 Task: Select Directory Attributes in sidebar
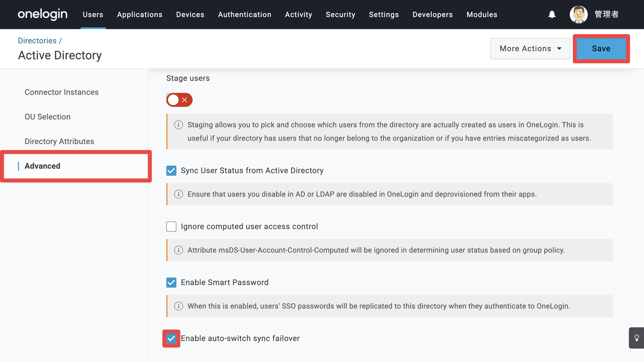(x=59, y=141)
